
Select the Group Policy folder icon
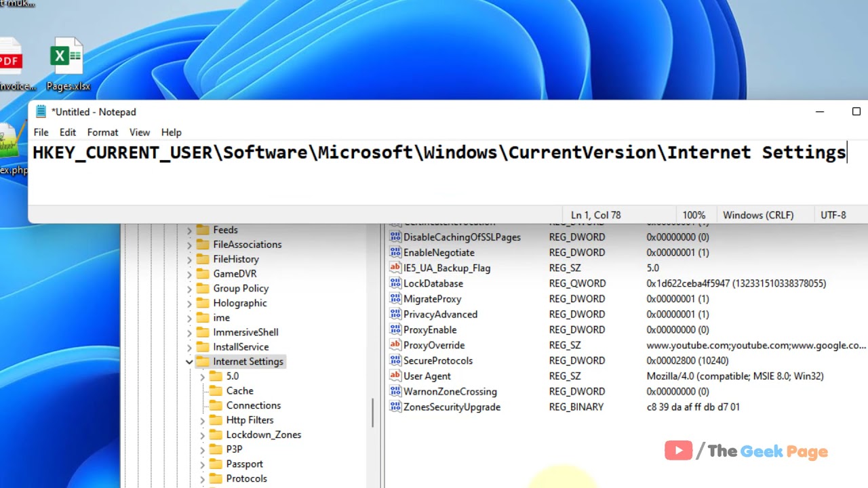(x=202, y=288)
